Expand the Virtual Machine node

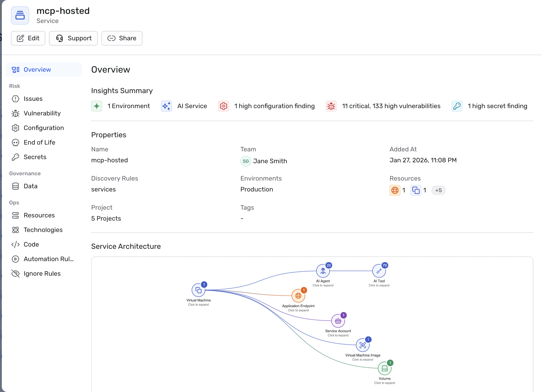pos(198,290)
